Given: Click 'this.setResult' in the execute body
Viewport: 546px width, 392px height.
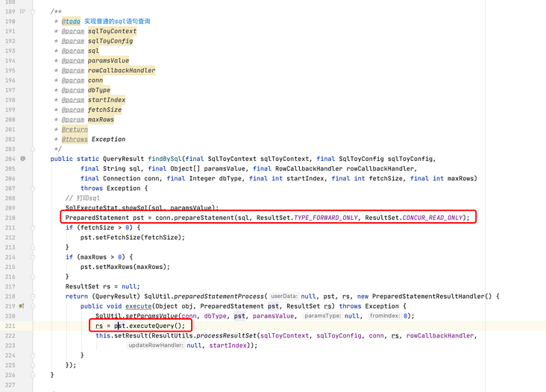Looking at the screenshot, I should [122, 335].
